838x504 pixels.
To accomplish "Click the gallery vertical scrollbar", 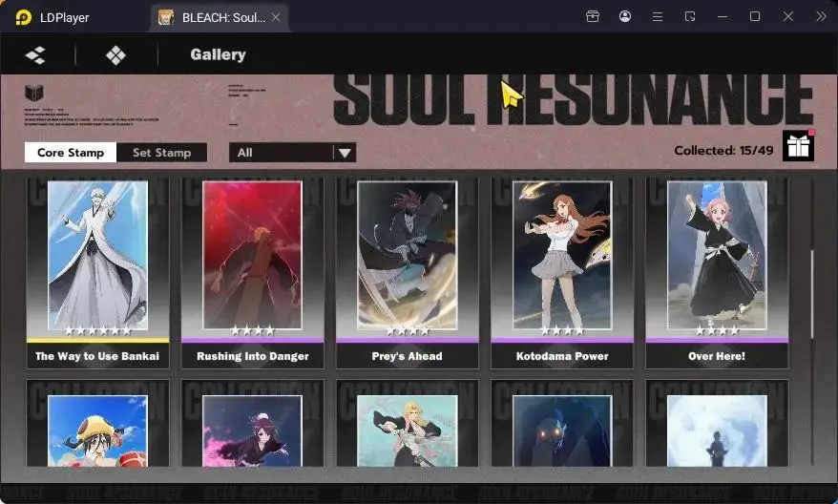I will [812, 294].
